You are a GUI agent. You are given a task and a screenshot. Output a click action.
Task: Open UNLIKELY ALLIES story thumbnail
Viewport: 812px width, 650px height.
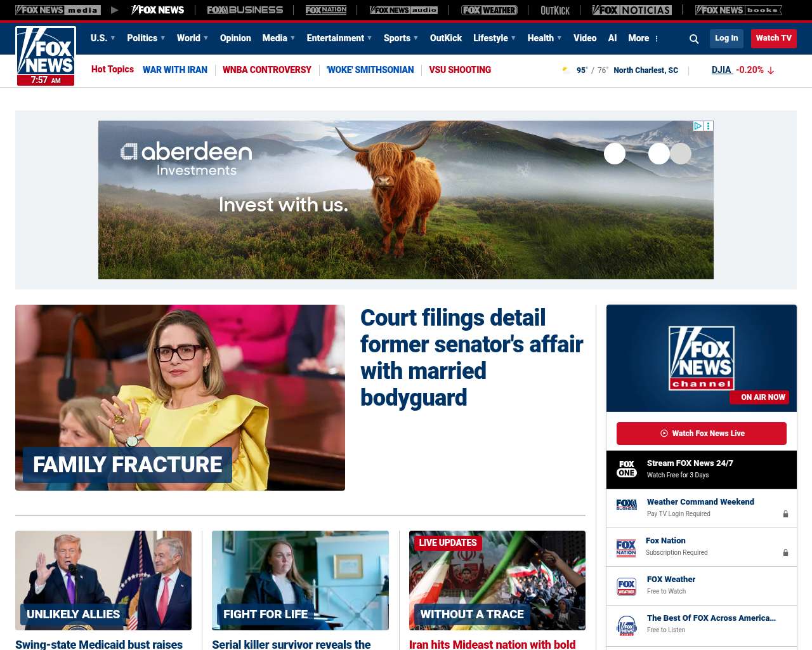(x=103, y=580)
